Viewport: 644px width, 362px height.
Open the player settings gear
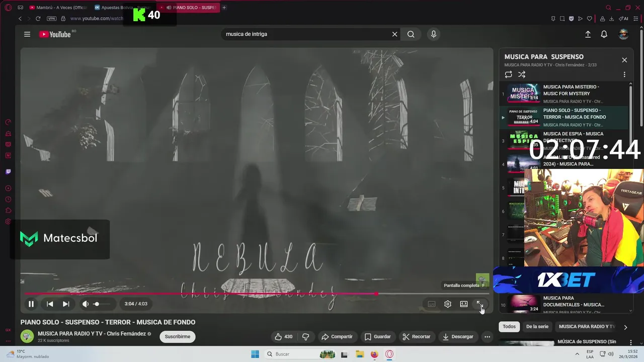point(447,304)
